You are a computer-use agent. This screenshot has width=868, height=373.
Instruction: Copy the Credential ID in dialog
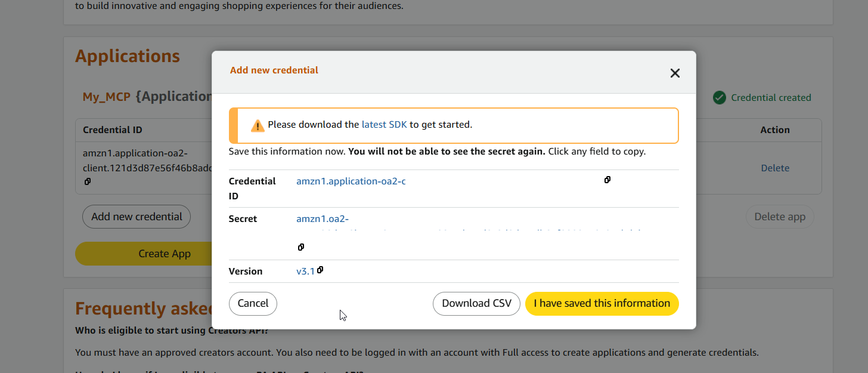(607, 180)
